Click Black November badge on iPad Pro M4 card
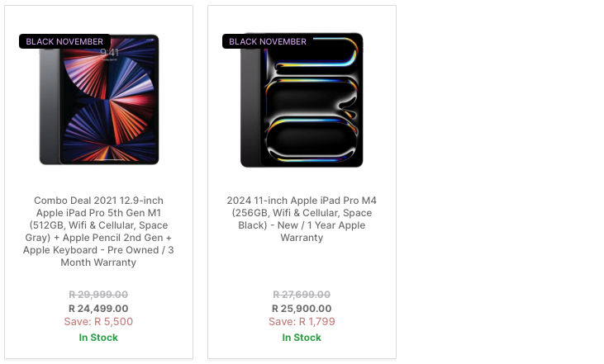604x364 pixels. (x=268, y=41)
